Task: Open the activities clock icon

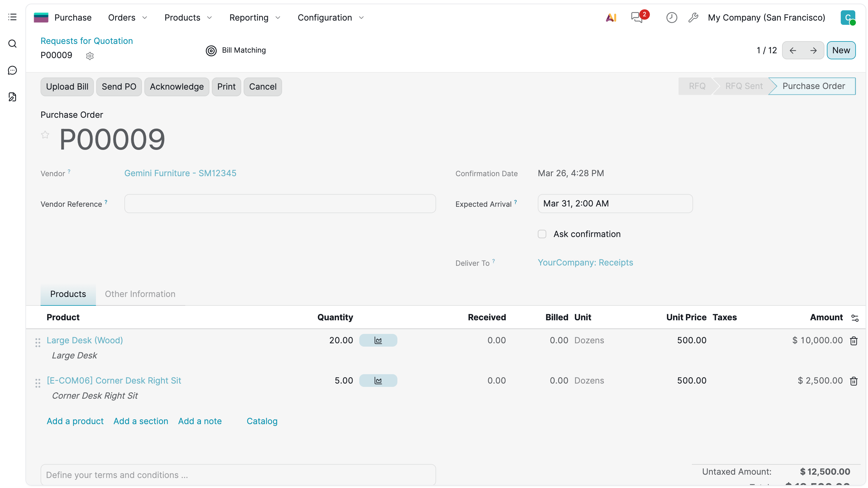Action: pos(671,18)
